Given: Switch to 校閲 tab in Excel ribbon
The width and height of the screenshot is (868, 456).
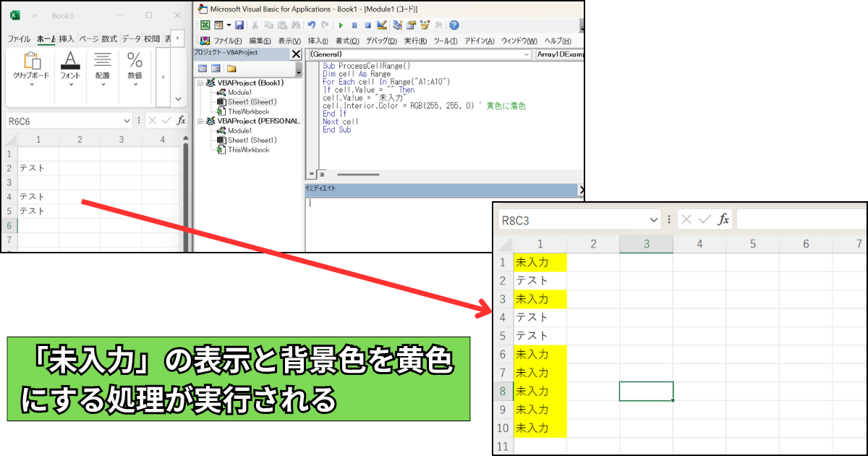Looking at the screenshot, I should click(x=152, y=39).
